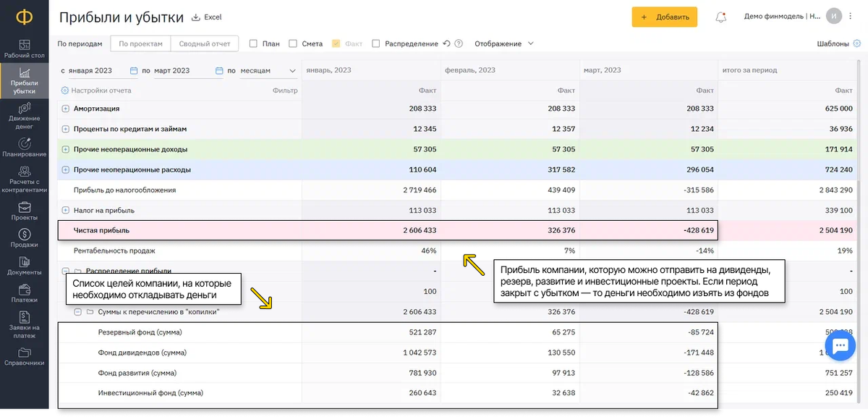Open the user avatar menu
This screenshot has height=417, width=868.
point(835,16)
